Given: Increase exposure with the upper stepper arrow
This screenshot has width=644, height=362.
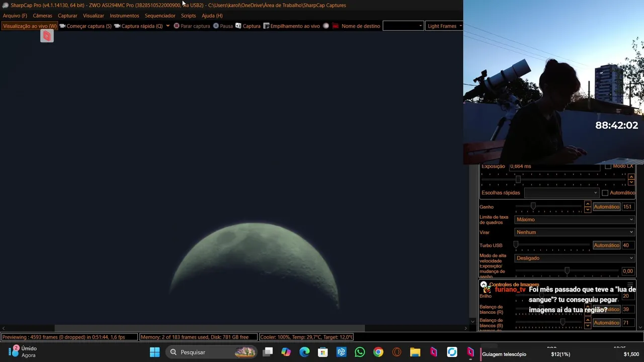Looking at the screenshot, I should tap(631, 176).
